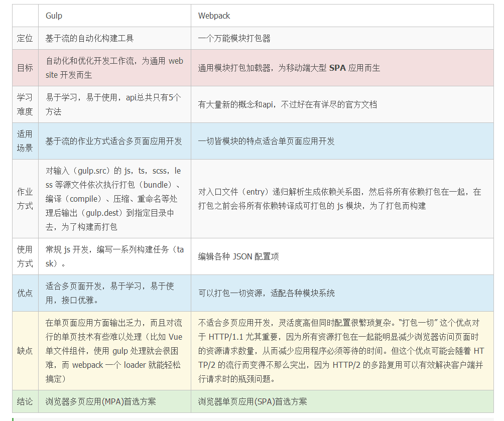
Task: Click Webpack cell mentioning SPA 应用而生
Action: point(342,68)
